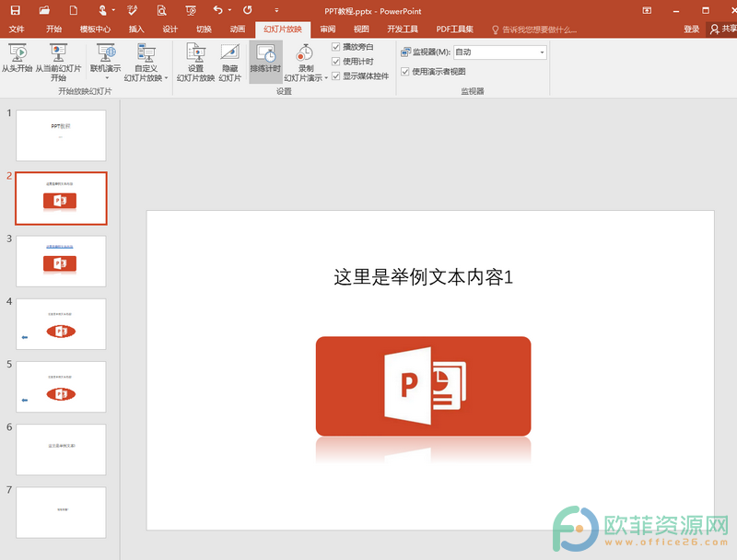Click the ribbon display options icon
Viewport: 737px width, 560px height.
click(x=648, y=10)
